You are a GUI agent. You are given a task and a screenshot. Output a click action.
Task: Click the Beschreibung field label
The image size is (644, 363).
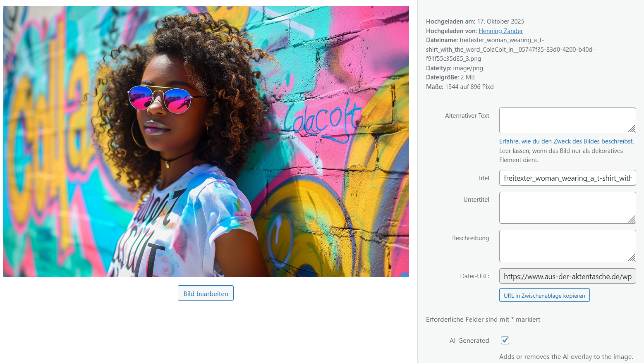[x=470, y=238]
